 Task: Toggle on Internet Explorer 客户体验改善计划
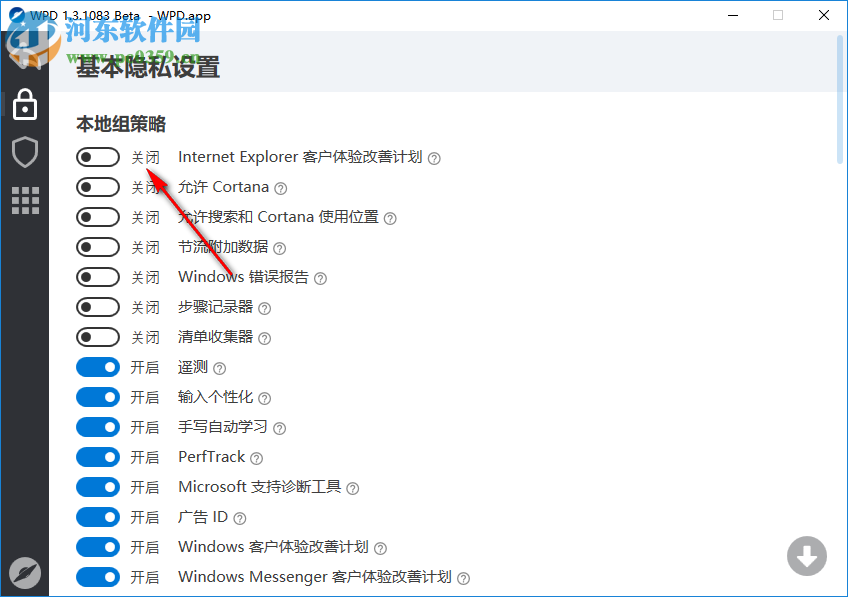point(97,156)
